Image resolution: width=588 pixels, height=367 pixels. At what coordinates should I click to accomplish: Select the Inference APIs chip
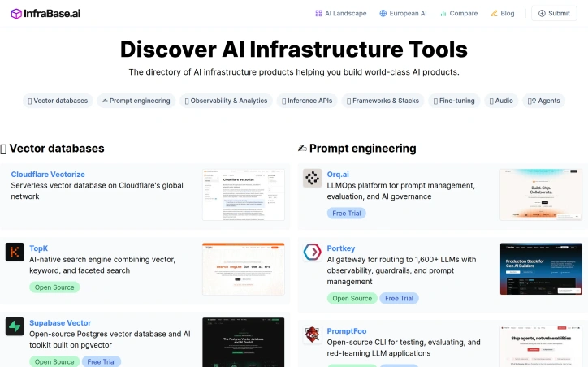pos(307,101)
